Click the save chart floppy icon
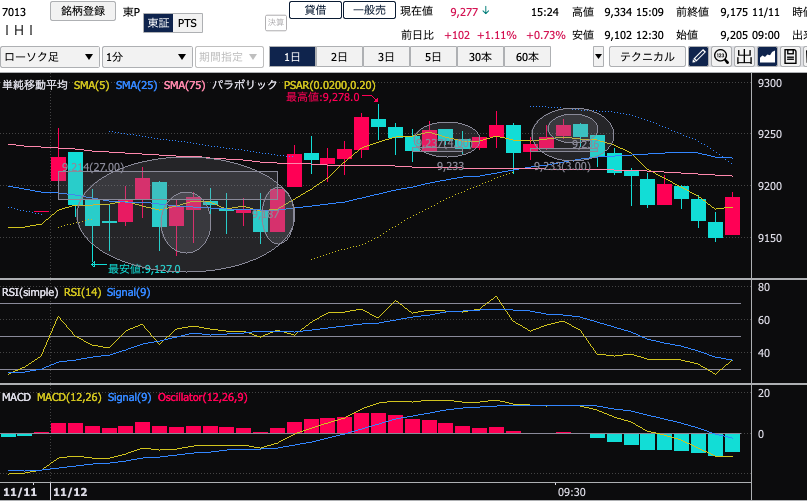This screenshot has width=807, height=501. click(x=790, y=57)
